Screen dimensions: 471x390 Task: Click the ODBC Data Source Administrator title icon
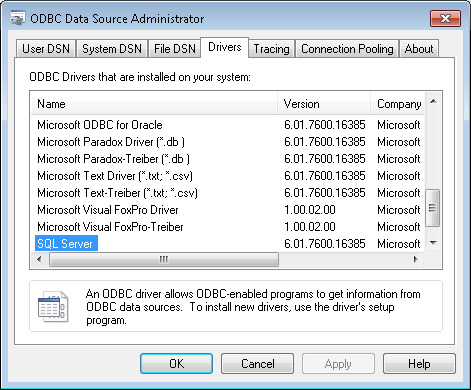pyautogui.click(x=17, y=18)
